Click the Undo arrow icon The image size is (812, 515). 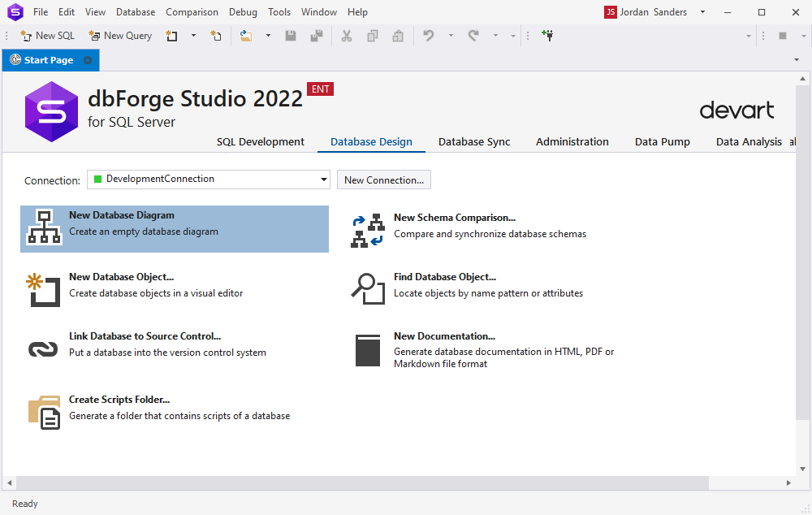click(x=428, y=36)
